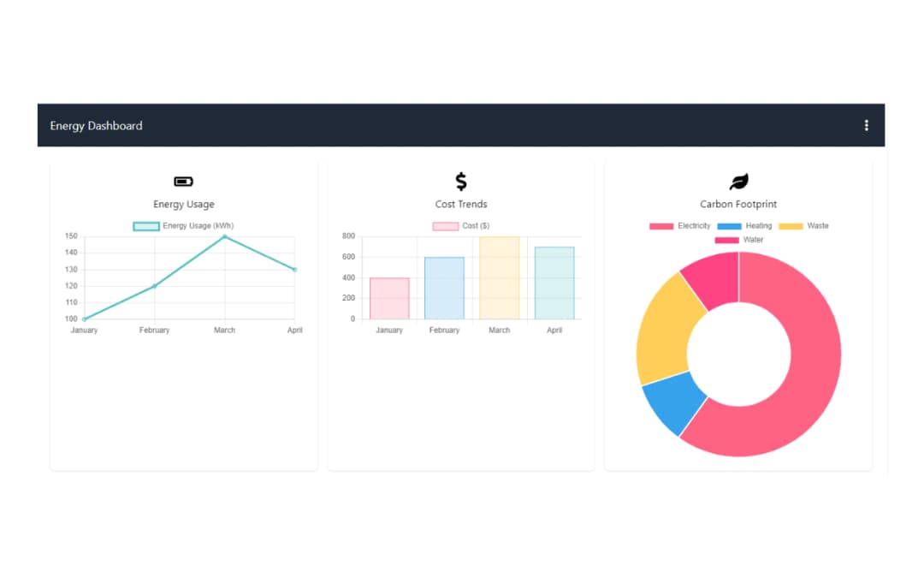Viewport: 924px width, 578px height.
Task: Hide the Heating slice via its legend label
Action: (x=760, y=225)
